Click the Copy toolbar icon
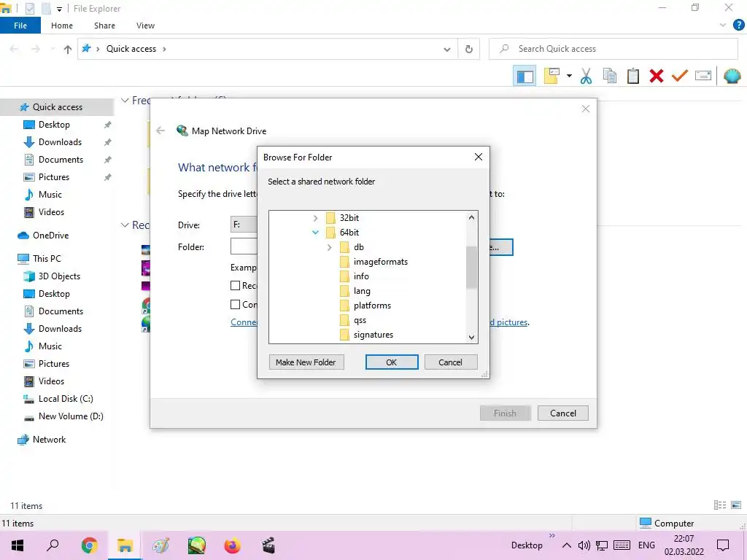 click(x=609, y=76)
